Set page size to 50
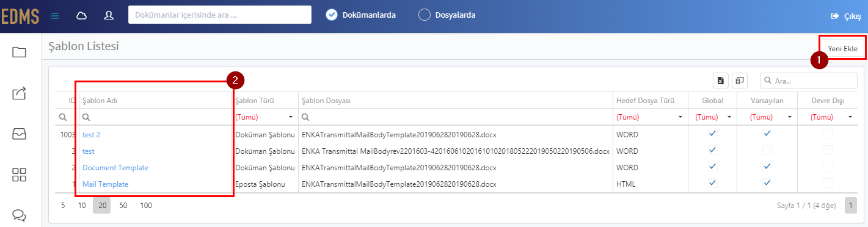868x227 pixels. click(123, 206)
